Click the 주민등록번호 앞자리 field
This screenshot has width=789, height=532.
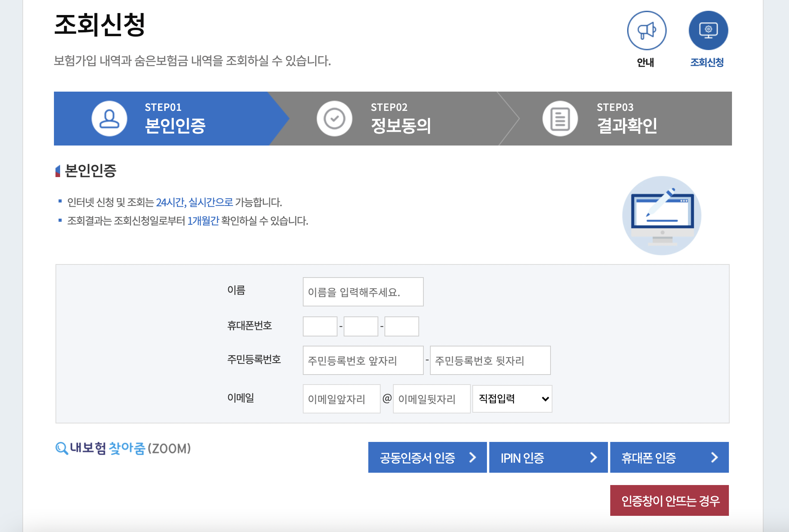[x=363, y=360]
